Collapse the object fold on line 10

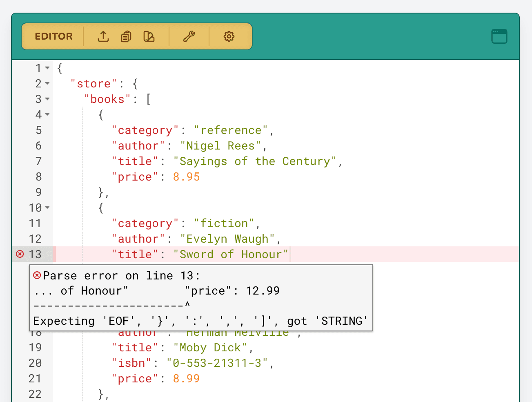[47, 208]
